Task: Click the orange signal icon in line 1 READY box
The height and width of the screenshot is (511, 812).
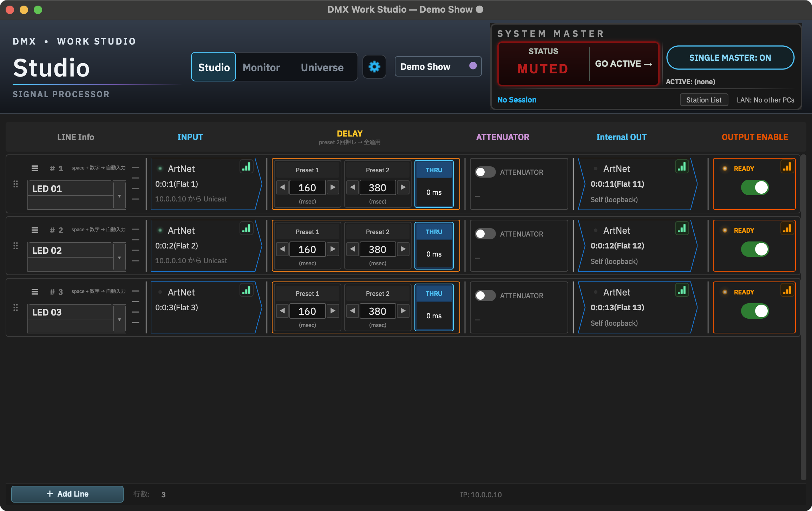Action: coord(787,167)
